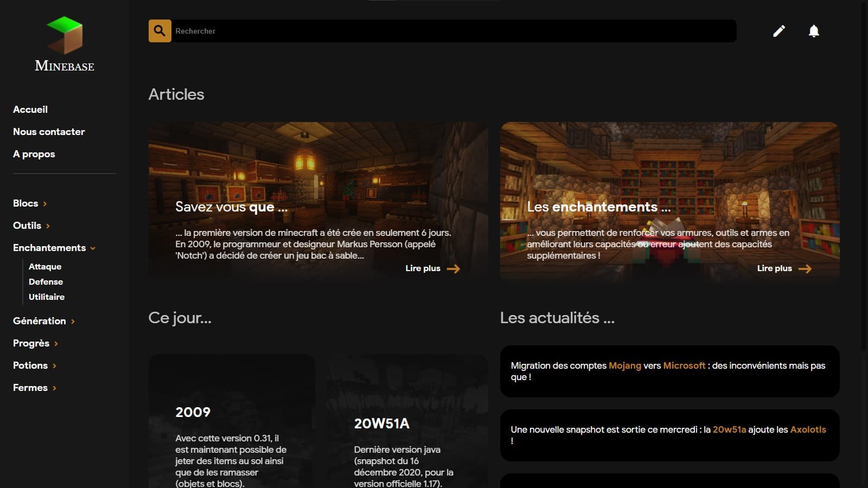
Task: Open the 2009 Ce jour card
Action: pyautogui.click(x=232, y=421)
